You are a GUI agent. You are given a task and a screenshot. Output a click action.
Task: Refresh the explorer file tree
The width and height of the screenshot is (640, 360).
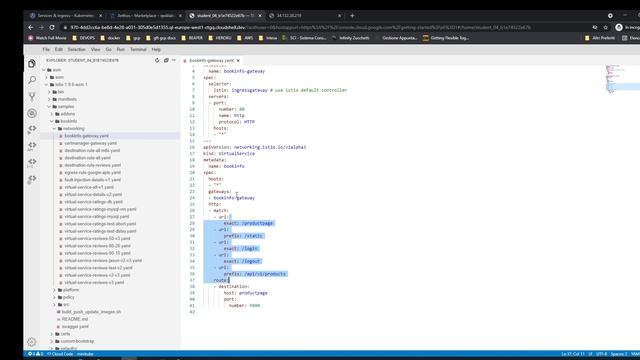coord(157,60)
